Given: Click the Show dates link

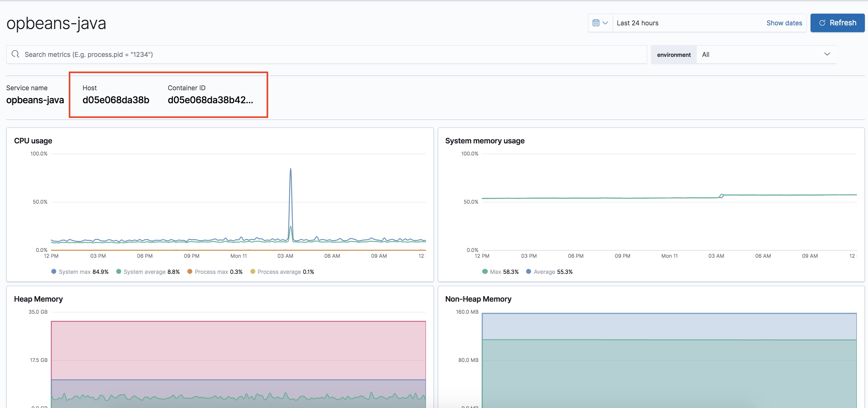Looking at the screenshot, I should pyautogui.click(x=784, y=23).
